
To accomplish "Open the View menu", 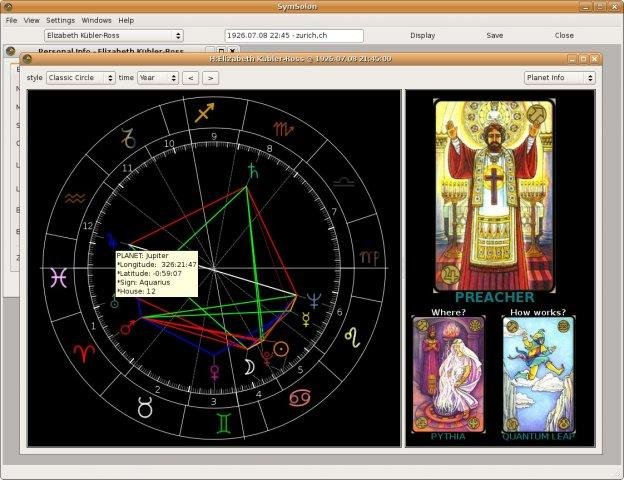I will coord(31,20).
